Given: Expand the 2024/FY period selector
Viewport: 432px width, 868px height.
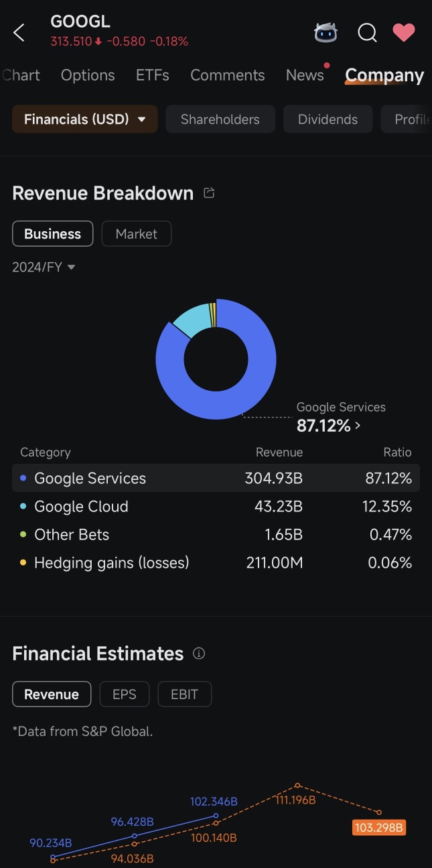Looking at the screenshot, I should coord(44,267).
